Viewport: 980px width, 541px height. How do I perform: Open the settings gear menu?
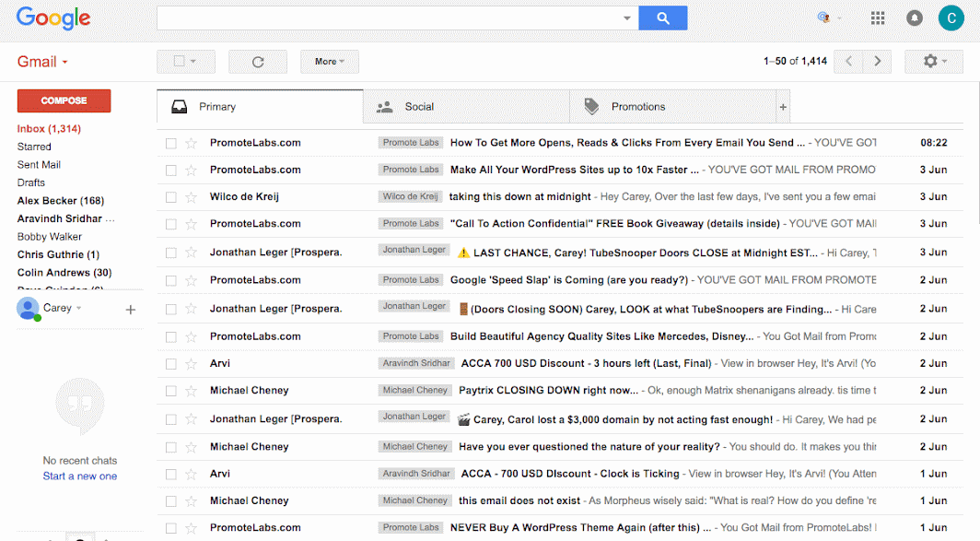(x=934, y=62)
